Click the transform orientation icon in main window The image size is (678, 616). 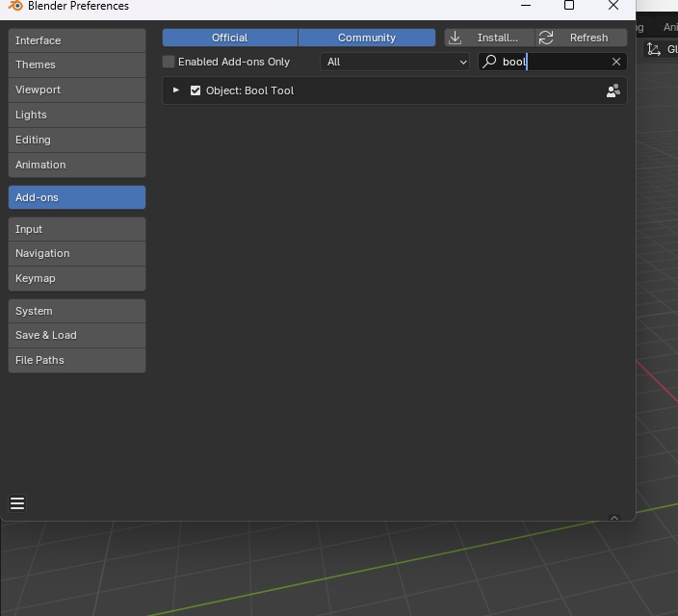click(654, 49)
